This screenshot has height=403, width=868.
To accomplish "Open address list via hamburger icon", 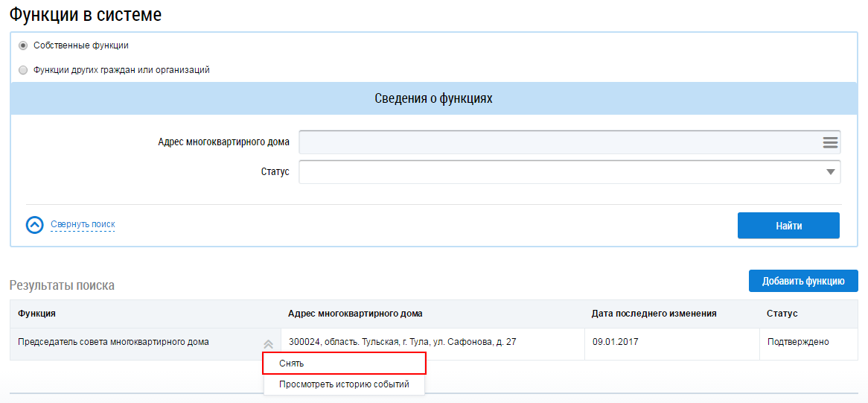I will (x=830, y=142).
